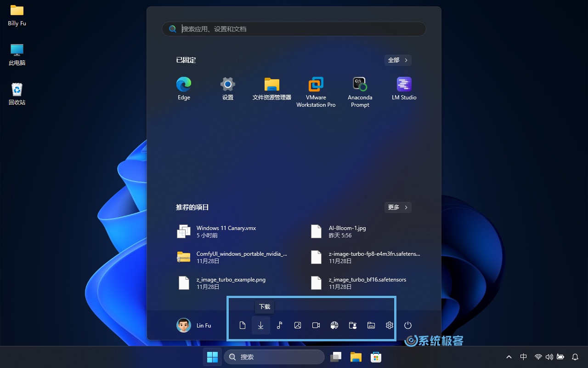Open Microsoft Store from the taskbar
Viewport: 588px width, 368px height.
(x=376, y=356)
